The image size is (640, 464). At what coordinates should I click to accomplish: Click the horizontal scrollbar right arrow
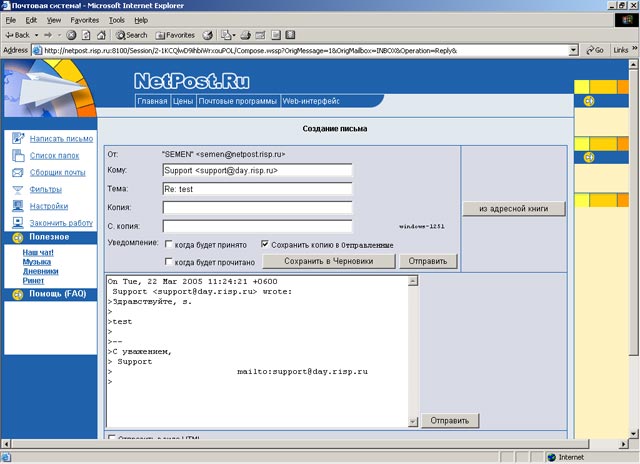tap(624, 444)
